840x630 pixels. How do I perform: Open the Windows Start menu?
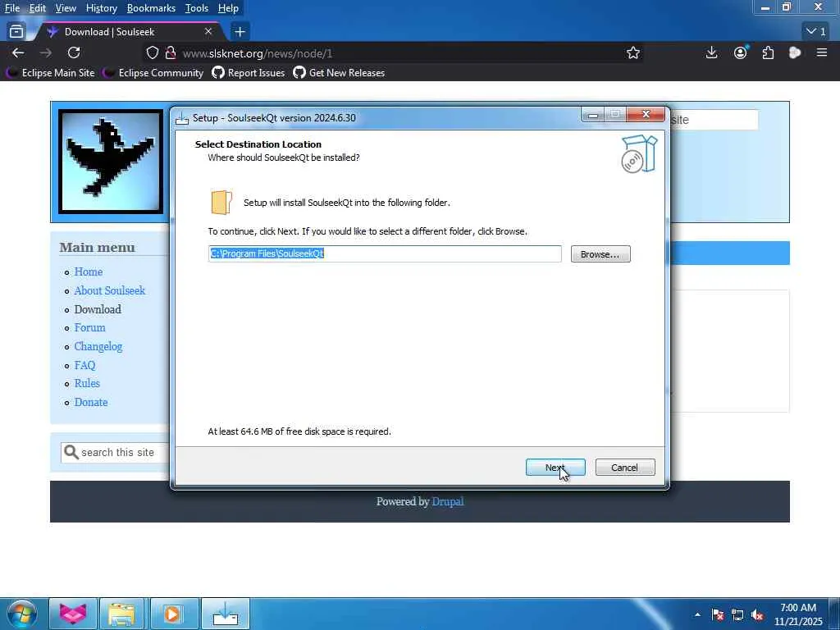pos(21,614)
